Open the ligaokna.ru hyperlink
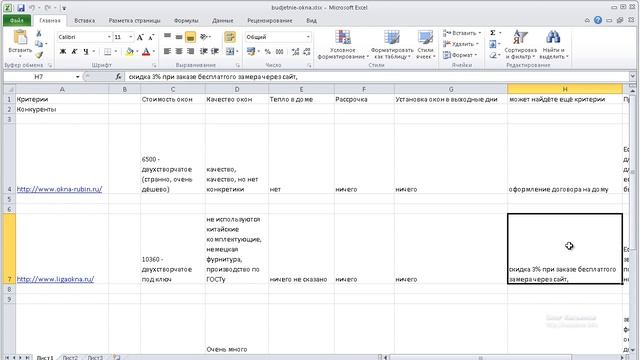The height and width of the screenshot is (360, 640). (55, 279)
